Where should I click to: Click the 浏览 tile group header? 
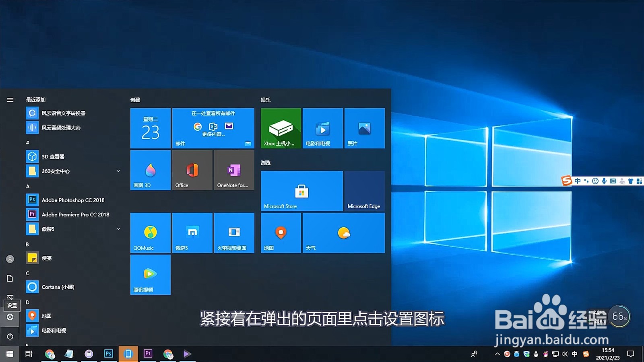(x=266, y=163)
